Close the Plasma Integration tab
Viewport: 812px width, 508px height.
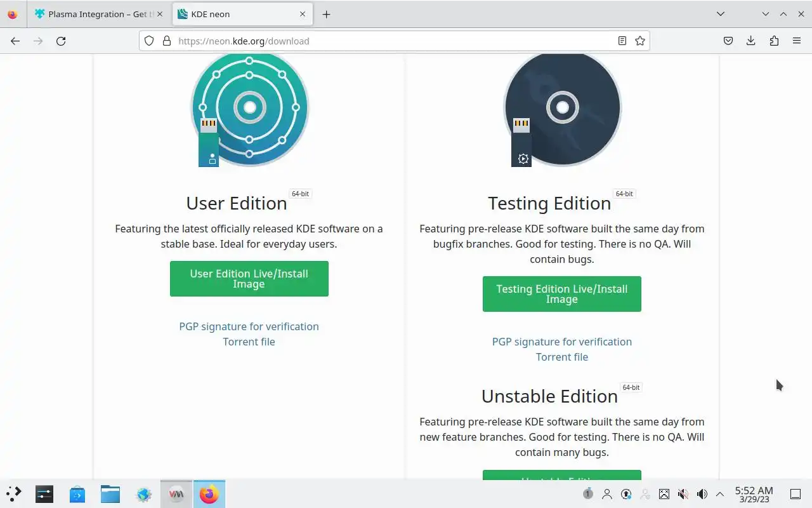(159, 14)
